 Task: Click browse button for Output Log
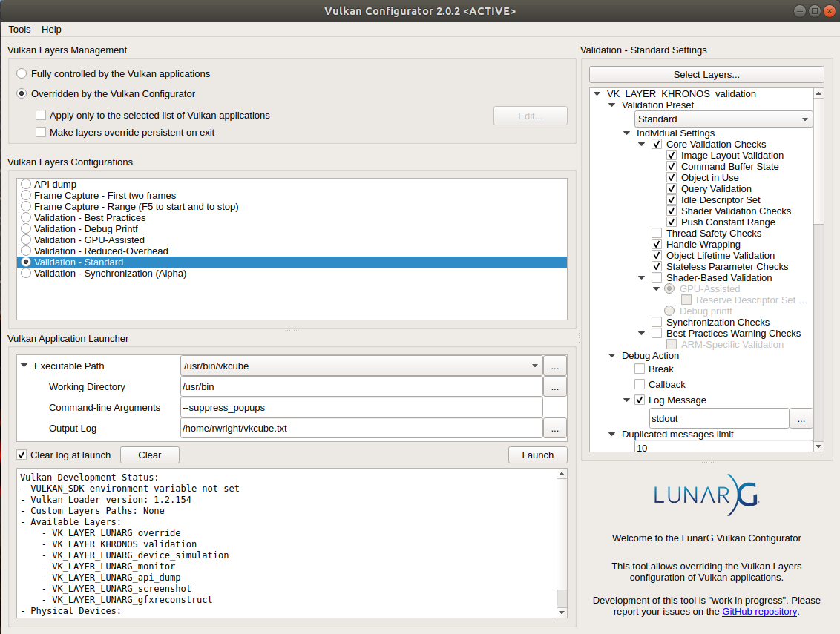tap(555, 428)
